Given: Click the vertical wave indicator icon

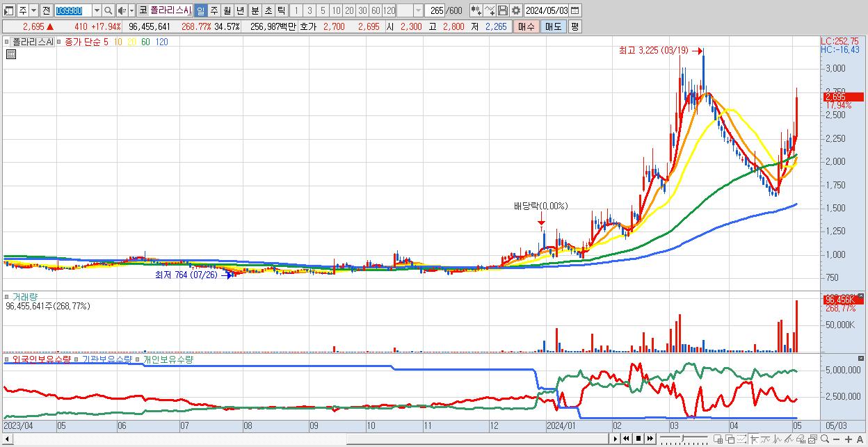Looking at the screenshot, I should click(778, 439).
